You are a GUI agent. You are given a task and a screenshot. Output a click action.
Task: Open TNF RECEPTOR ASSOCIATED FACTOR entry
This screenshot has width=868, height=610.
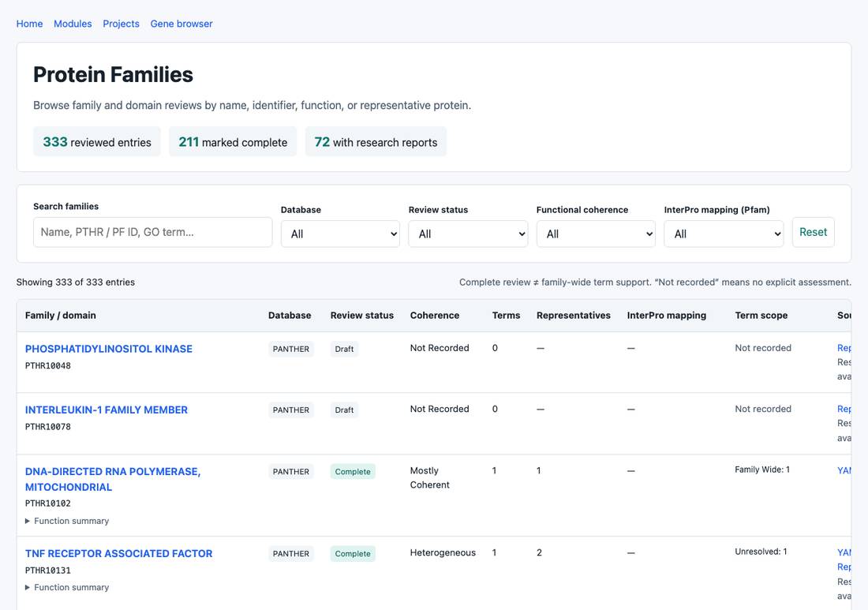pos(118,553)
